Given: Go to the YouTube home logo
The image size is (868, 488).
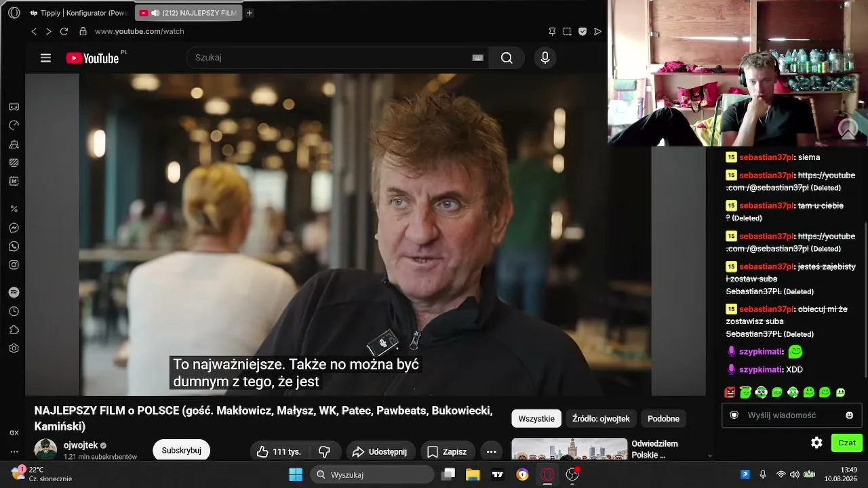Looking at the screenshot, I should coord(92,58).
